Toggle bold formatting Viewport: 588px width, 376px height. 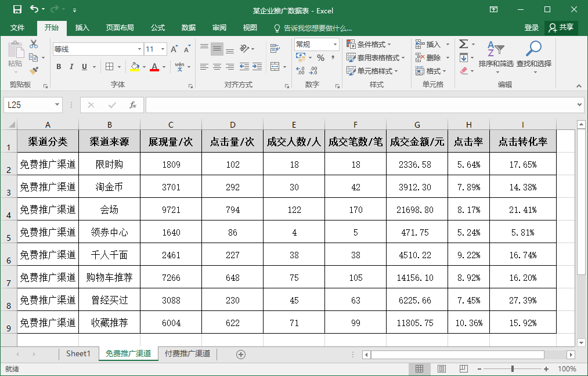[59, 67]
